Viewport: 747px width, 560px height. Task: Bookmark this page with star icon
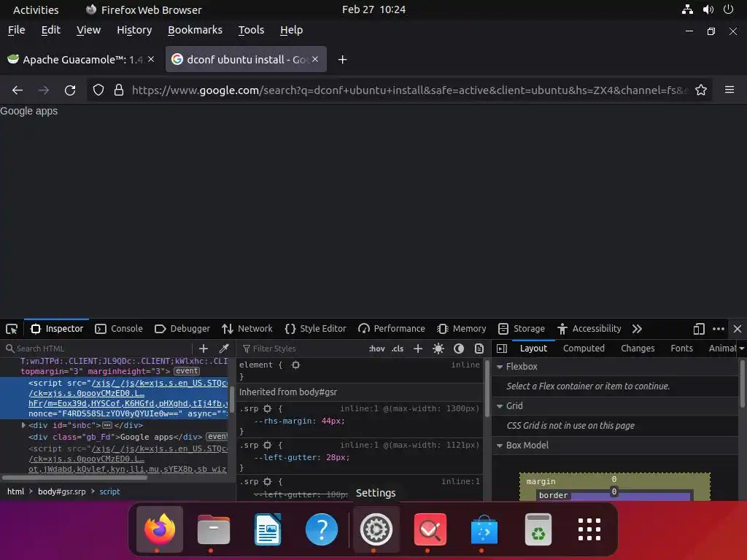point(701,90)
